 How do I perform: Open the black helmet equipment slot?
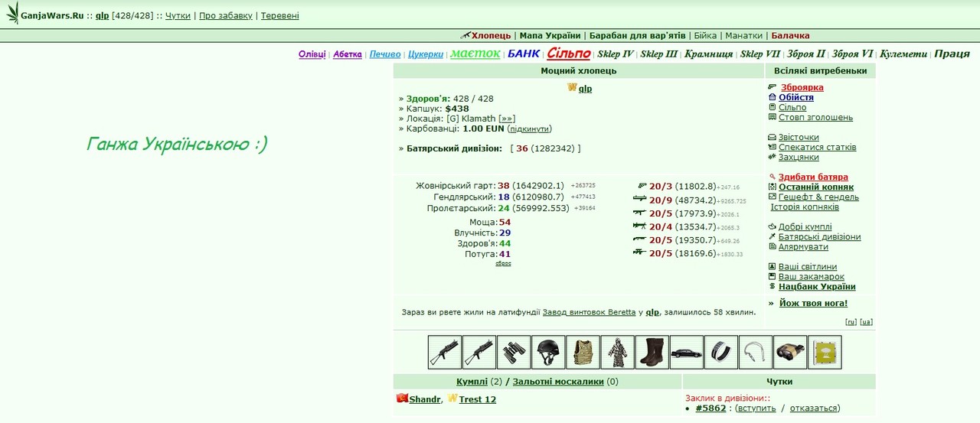[548, 352]
